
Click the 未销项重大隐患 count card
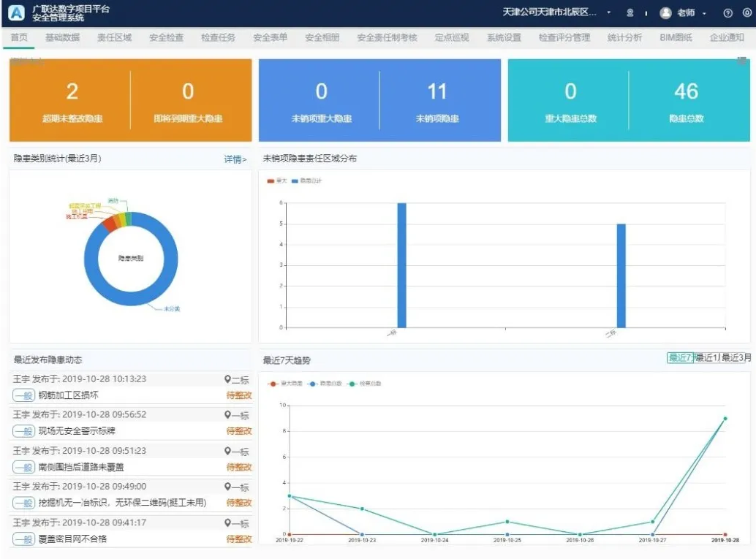click(321, 101)
